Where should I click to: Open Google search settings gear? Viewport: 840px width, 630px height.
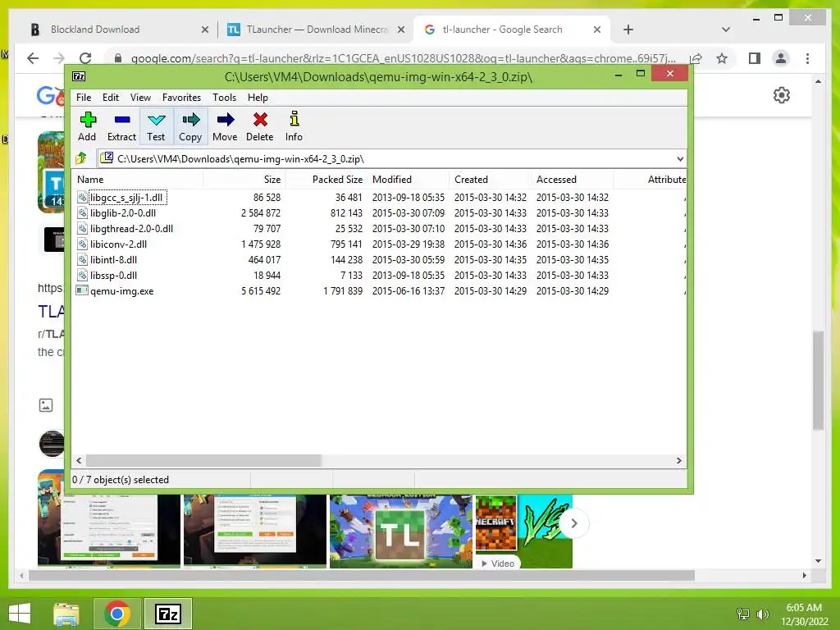pyautogui.click(x=782, y=95)
